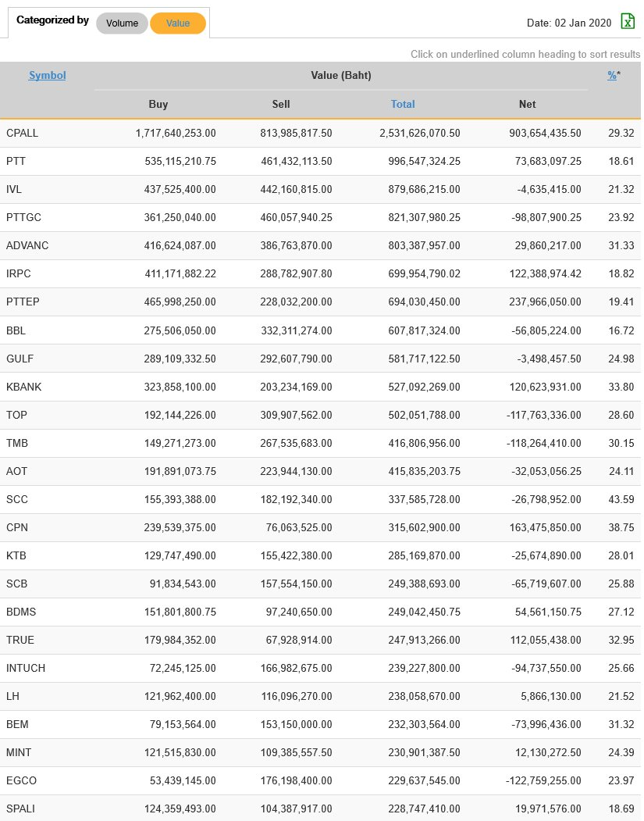Screen dimensions: 644x821
Task: Sort results by Symbol column
Action: click(x=47, y=76)
